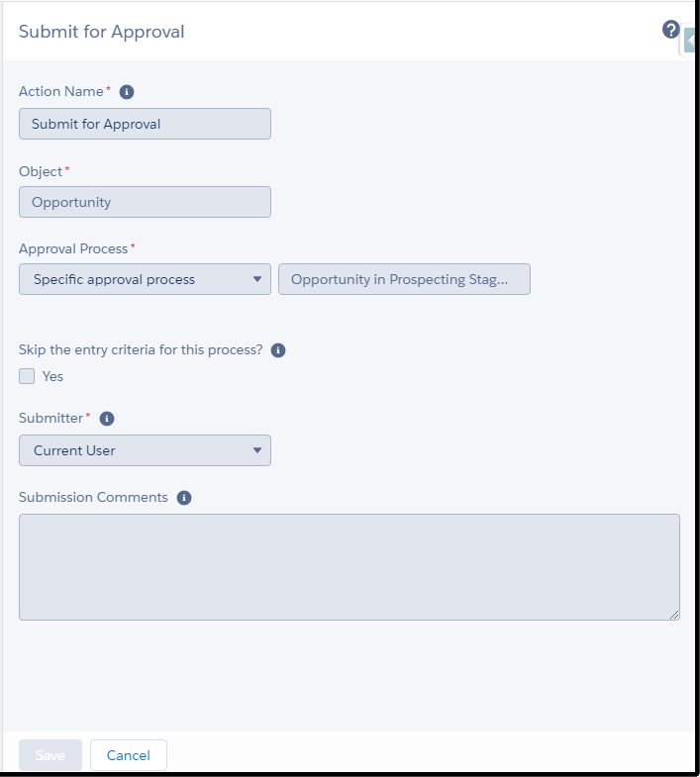
Task: Click Submission Comments info icon
Action: pos(184,498)
